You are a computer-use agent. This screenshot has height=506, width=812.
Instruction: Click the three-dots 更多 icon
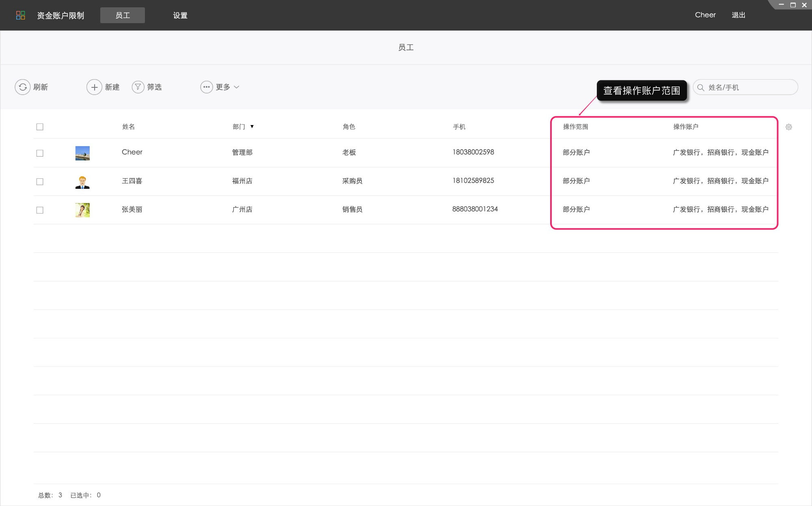click(x=206, y=87)
